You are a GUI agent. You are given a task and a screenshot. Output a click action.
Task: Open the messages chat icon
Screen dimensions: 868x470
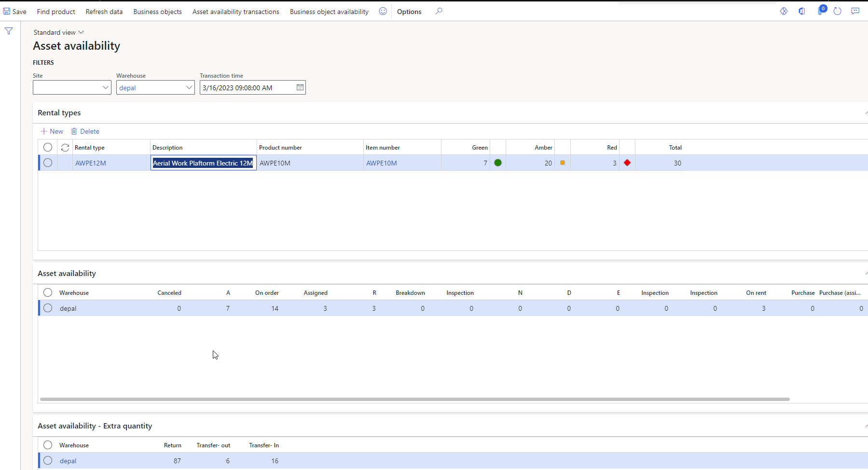(x=855, y=11)
